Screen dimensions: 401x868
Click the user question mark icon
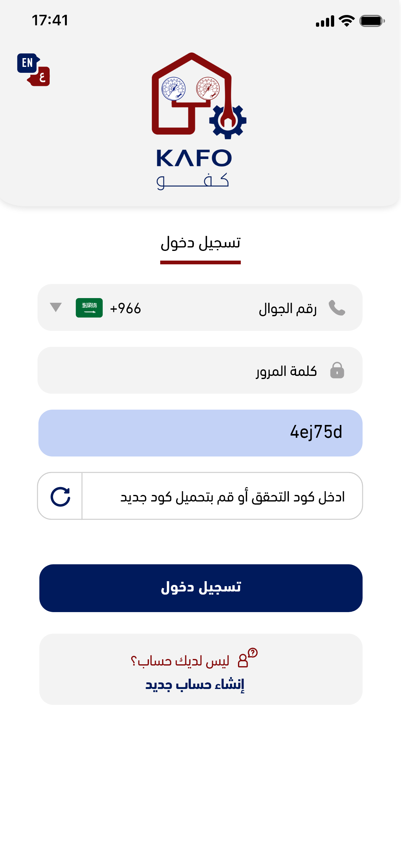(247, 658)
